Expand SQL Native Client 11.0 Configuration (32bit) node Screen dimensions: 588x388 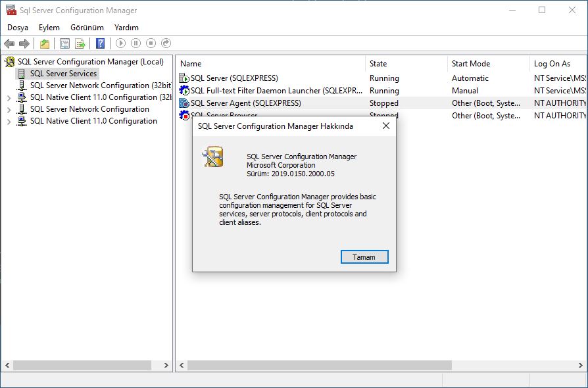(x=9, y=98)
